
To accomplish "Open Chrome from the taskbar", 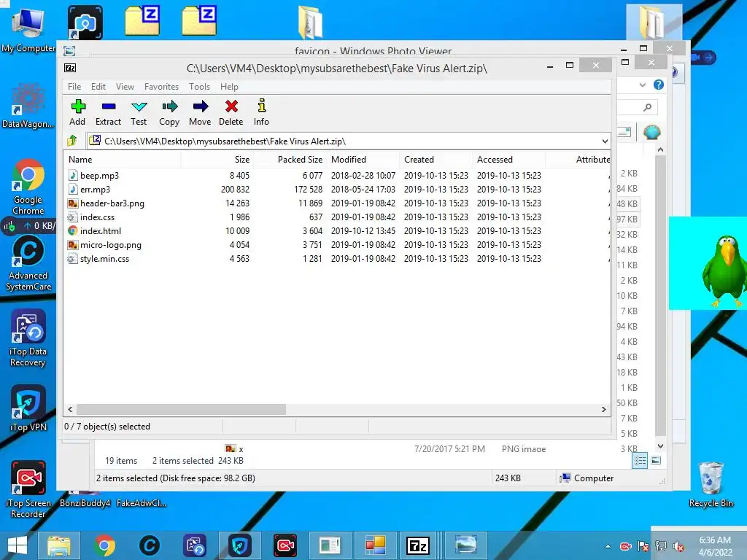I will [105, 545].
